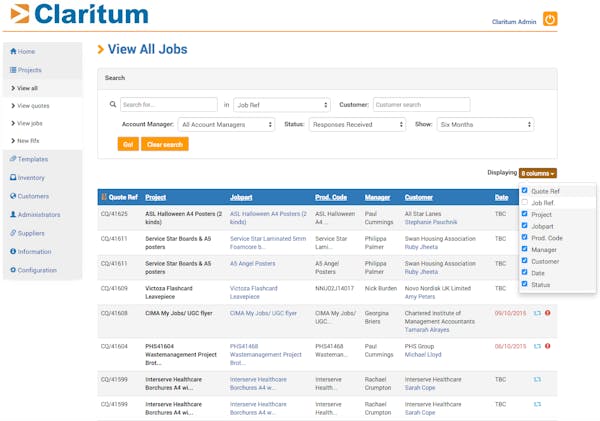Screen dimensions: 600x421
Task: Sort by the Project column header
Action: click(x=155, y=197)
